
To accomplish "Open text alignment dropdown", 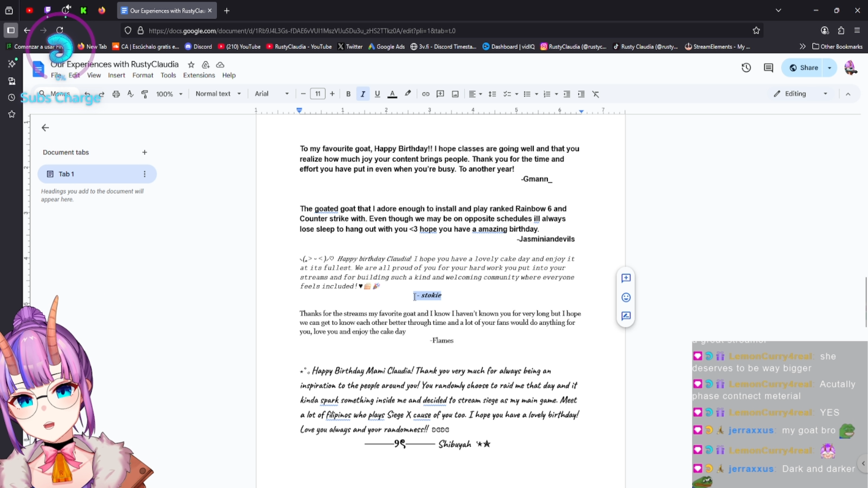I will [475, 94].
